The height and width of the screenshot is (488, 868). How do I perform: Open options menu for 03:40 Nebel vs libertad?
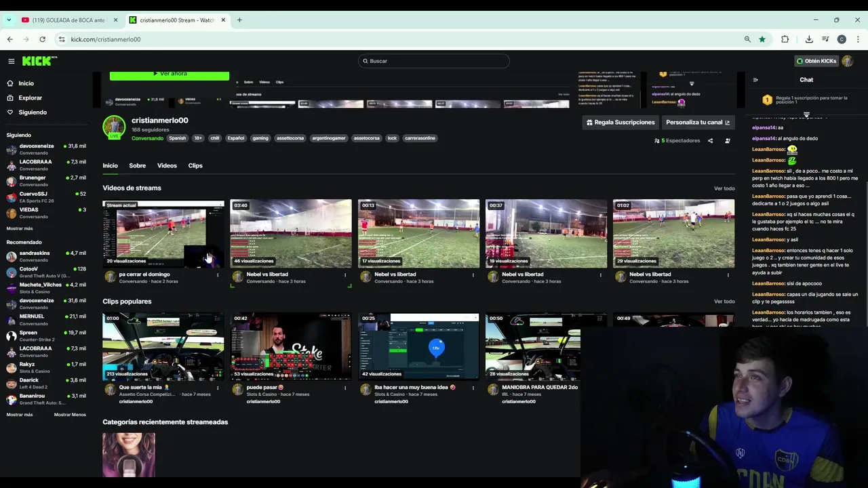(345, 274)
